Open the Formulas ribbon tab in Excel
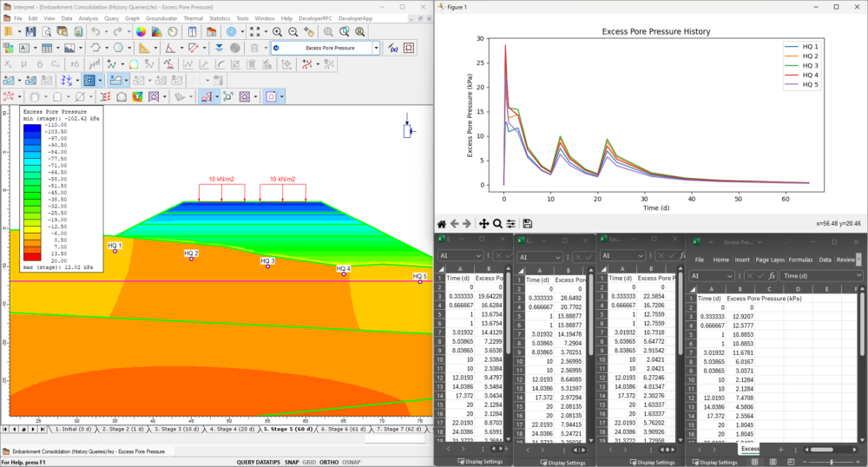This screenshot has height=467, width=868. tap(800, 260)
